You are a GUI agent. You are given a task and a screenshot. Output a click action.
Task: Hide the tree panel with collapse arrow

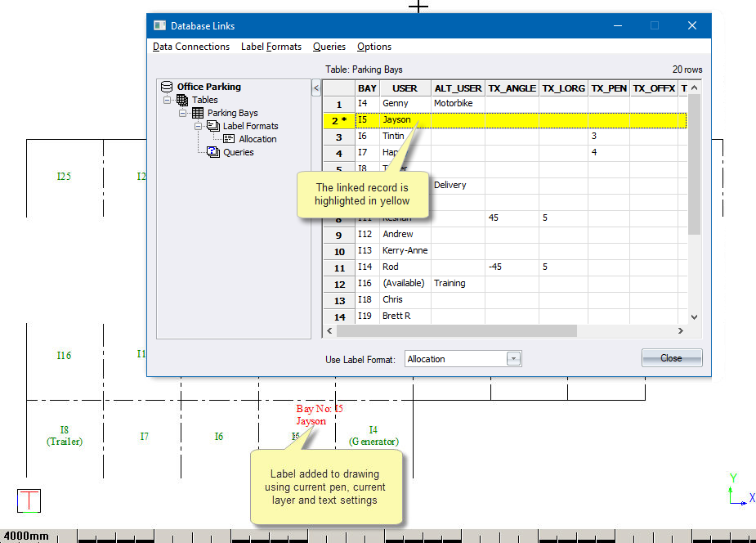(316, 88)
